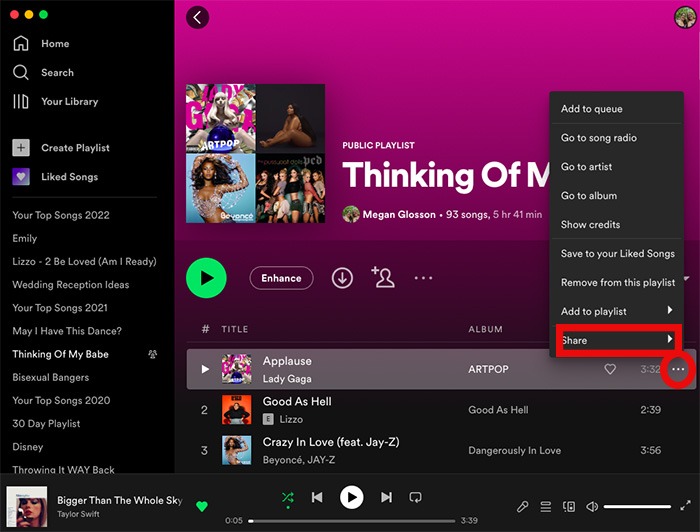700x532 pixels.
Task: Expand the Add to playlist submenu
Action: click(616, 311)
